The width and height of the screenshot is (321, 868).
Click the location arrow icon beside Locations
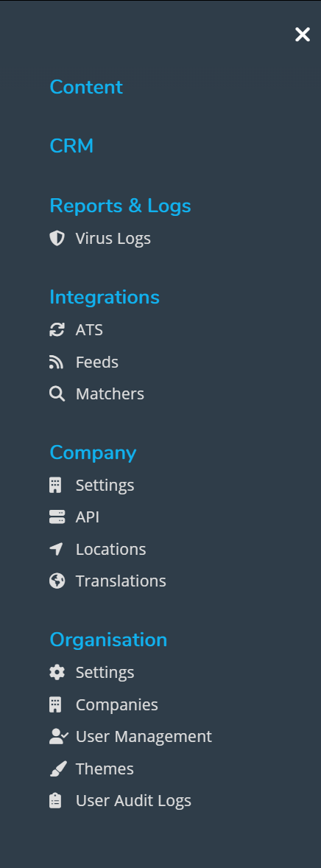click(x=57, y=549)
